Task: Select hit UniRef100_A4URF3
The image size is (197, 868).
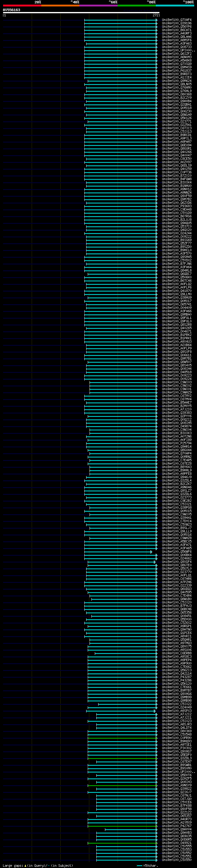Action: click(x=177, y=33)
